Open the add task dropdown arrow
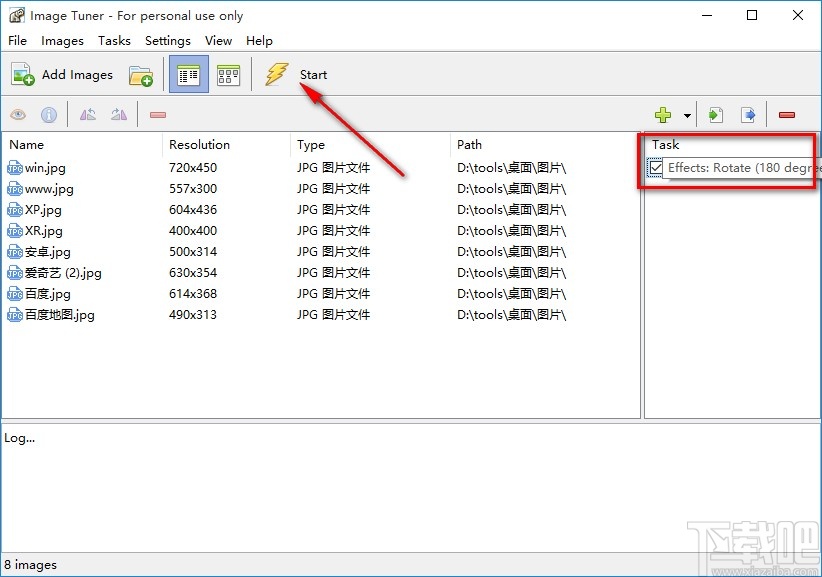Viewport: 822px width, 577px height. pos(687,115)
